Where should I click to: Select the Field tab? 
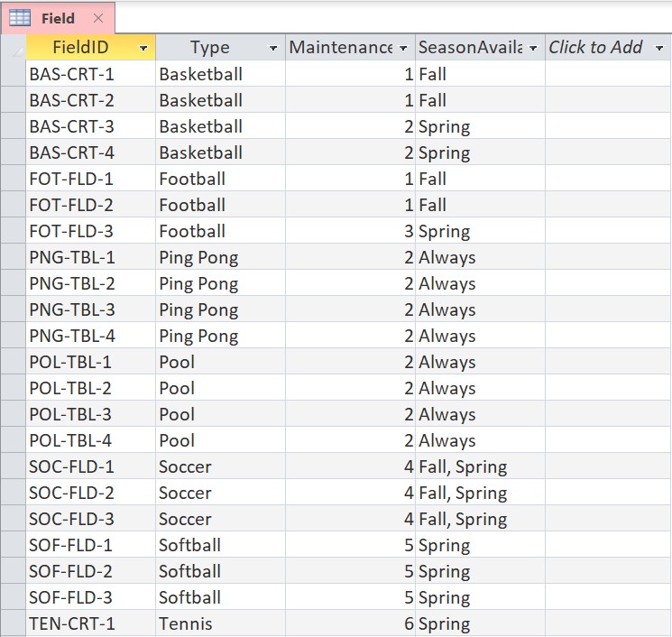pyautogui.click(x=59, y=18)
